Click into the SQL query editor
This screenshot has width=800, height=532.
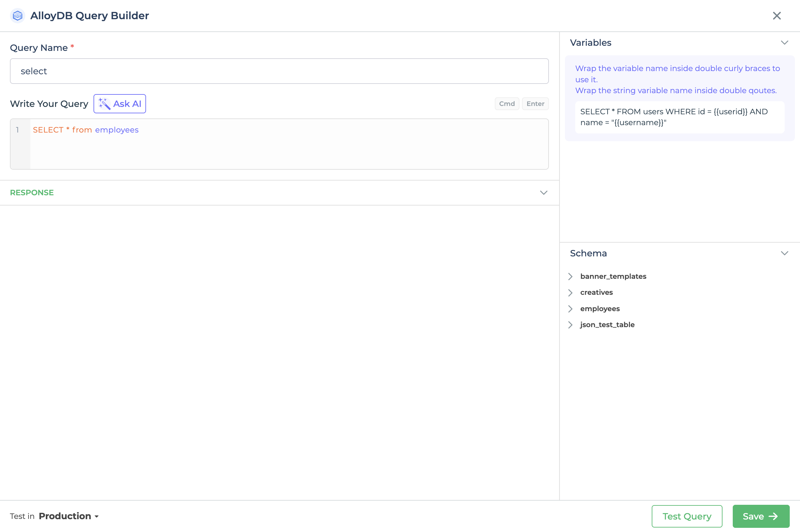tap(289, 144)
